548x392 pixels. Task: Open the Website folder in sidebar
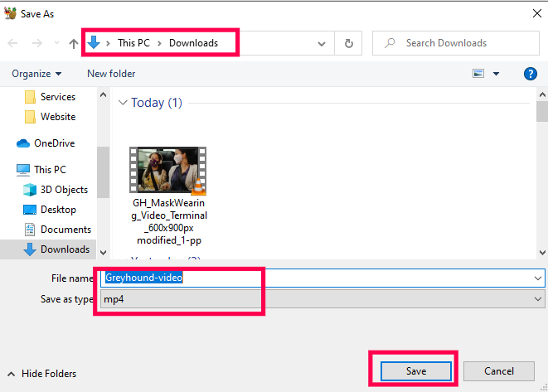(x=58, y=117)
